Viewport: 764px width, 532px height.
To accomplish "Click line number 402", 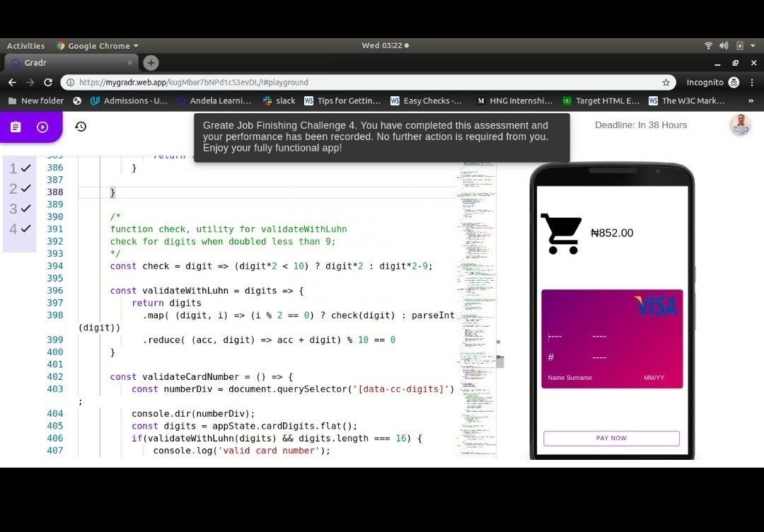I will tap(55, 376).
